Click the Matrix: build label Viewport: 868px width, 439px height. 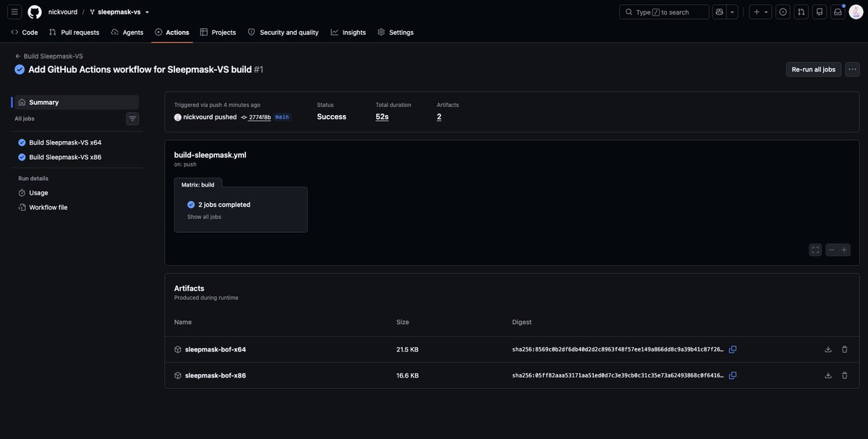[x=197, y=184]
